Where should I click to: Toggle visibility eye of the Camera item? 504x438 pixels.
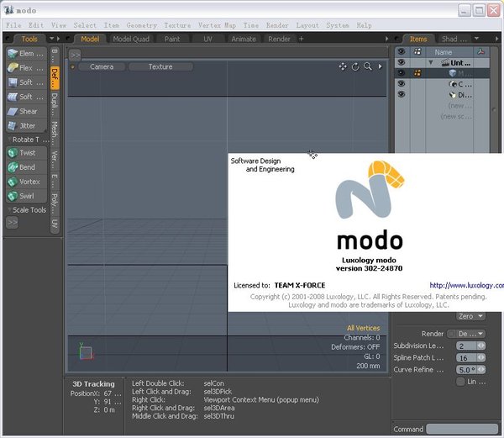402,83
